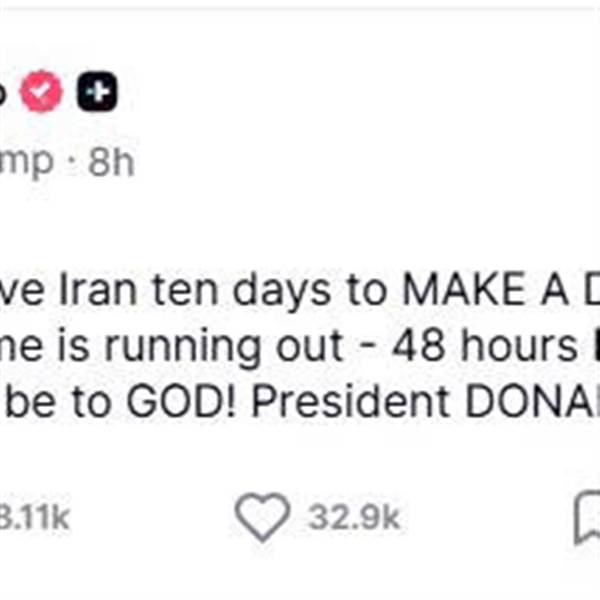Click the word "President" in the post
The image size is (600, 600).
356,403
